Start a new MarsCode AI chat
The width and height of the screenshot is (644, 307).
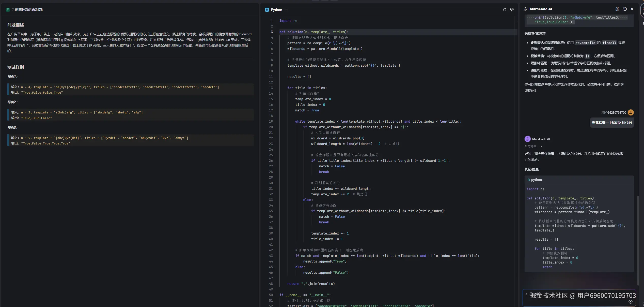tap(617, 9)
